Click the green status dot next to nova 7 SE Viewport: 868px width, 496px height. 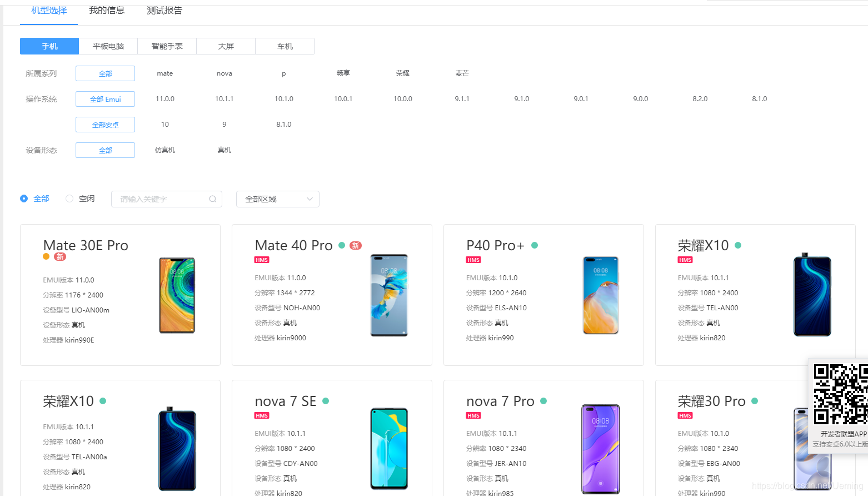[x=326, y=401]
